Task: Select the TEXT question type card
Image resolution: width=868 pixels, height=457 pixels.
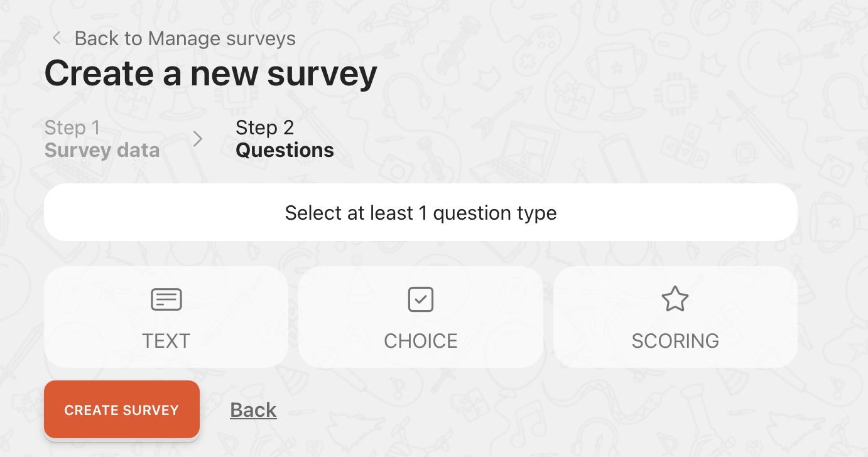Action: click(x=166, y=317)
